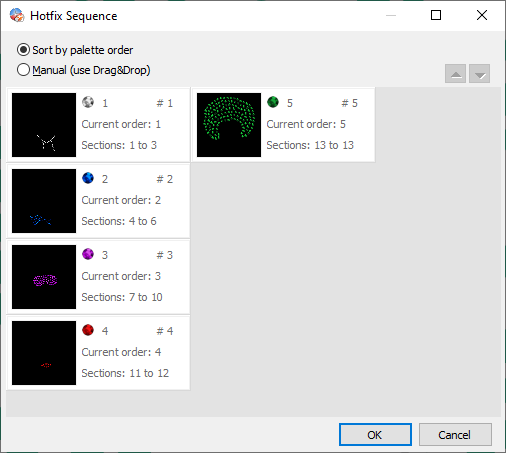Viewport: 506px width, 453px height.
Task: Select the blue design preview thumbnail
Action: pyautogui.click(x=44, y=201)
